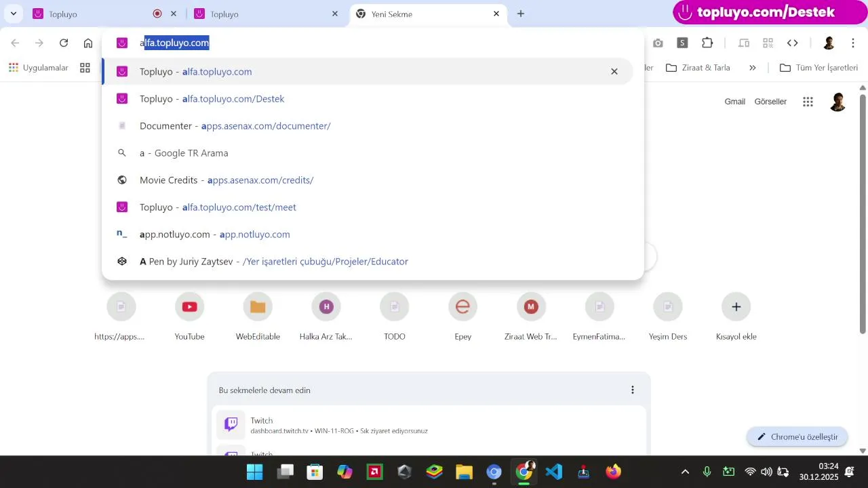This screenshot has width=868, height=488.
Task: Open the tab search dropdown arrow
Action: (x=14, y=14)
